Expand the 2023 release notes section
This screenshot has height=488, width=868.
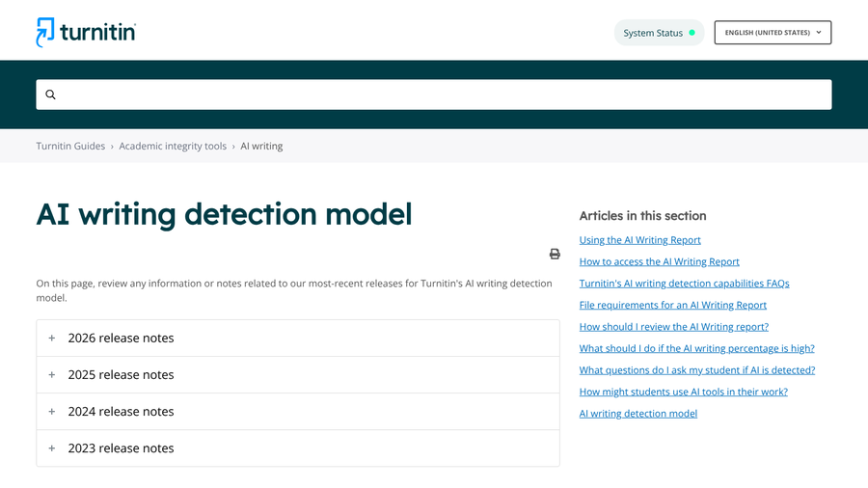pos(298,448)
